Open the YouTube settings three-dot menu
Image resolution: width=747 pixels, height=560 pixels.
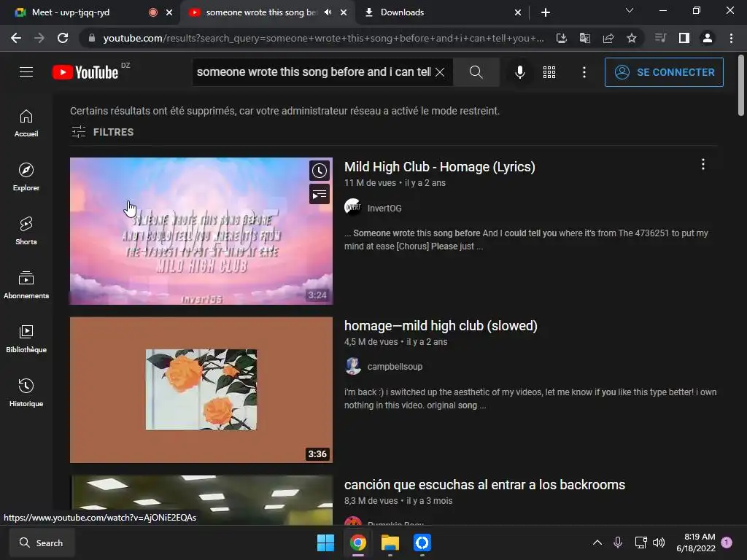click(584, 72)
